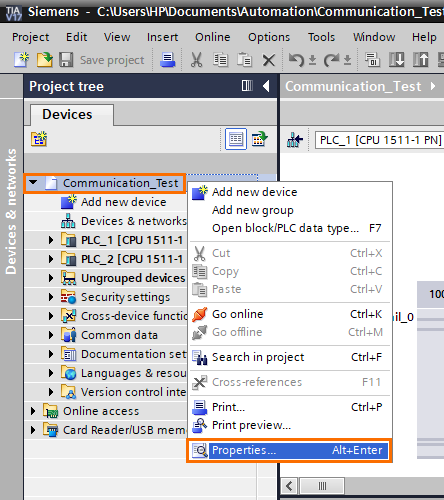444x500 pixels.
Task: Choose Add new device in context menu
Action: coord(289,192)
